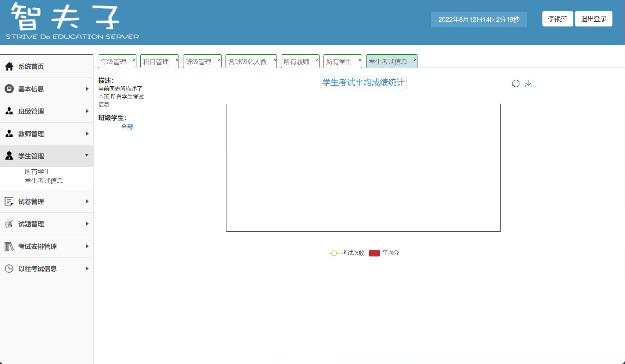Click the 以往考试信息 clock icon

click(9, 268)
